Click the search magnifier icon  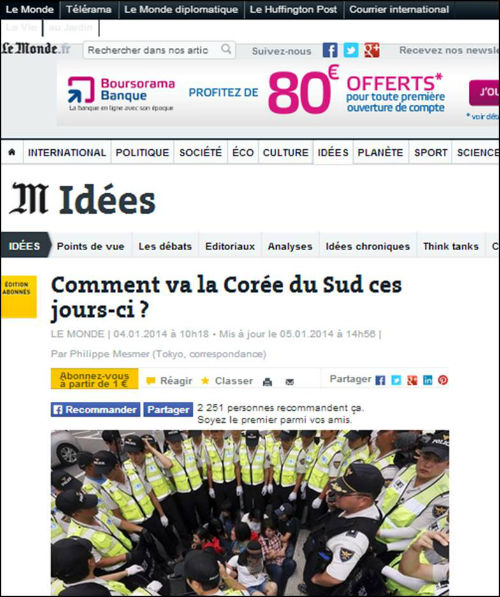click(226, 49)
